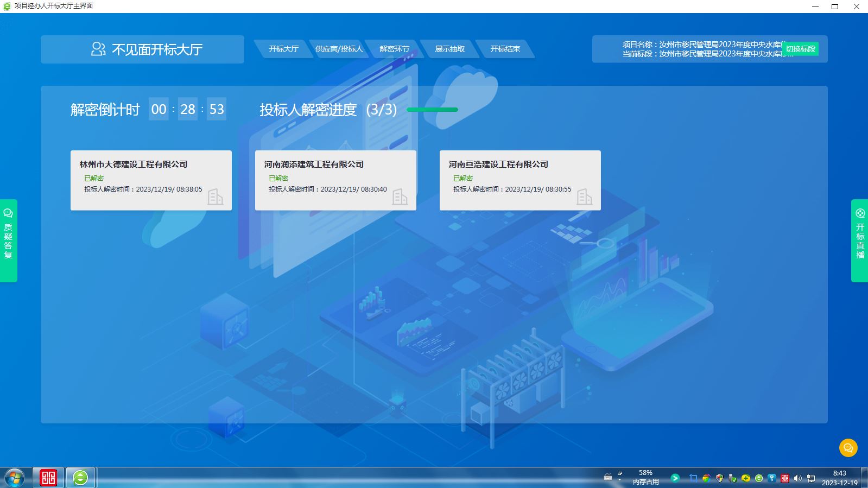Viewport: 868px width, 488px height.
Task: Click the taskbar clock showing 8:43
Action: 839,478
